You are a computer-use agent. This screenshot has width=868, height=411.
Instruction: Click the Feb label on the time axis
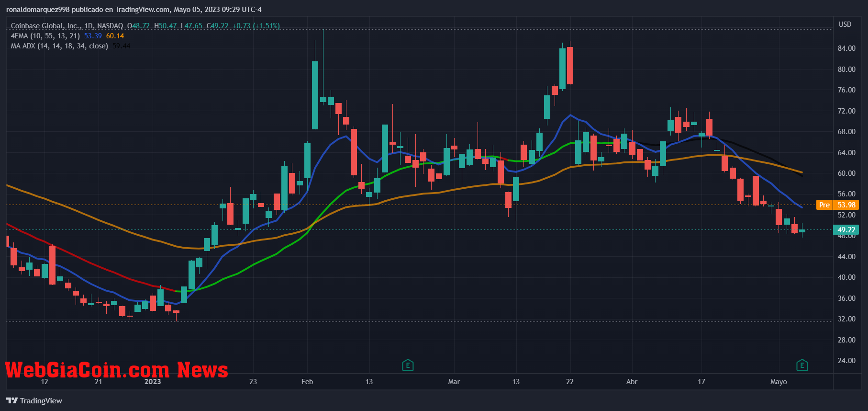pyautogui.click(x=307, y=382)
